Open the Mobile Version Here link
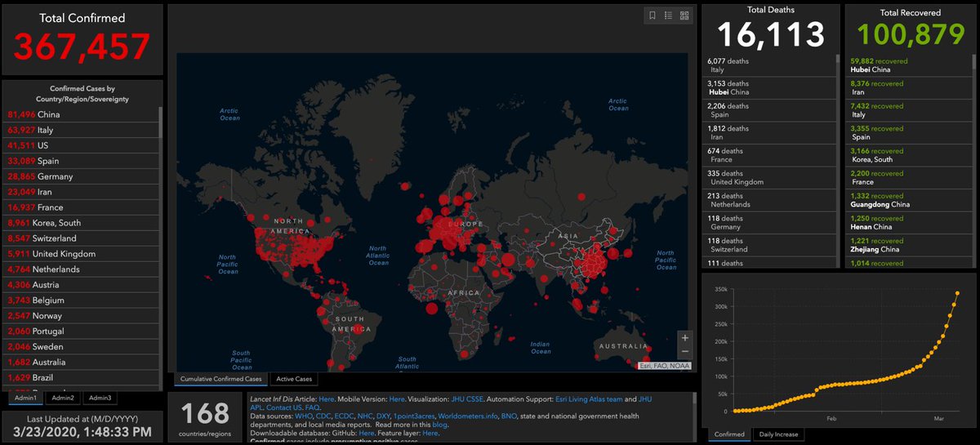The width and height of the screenshot is (980, 445). pos(397,399)
